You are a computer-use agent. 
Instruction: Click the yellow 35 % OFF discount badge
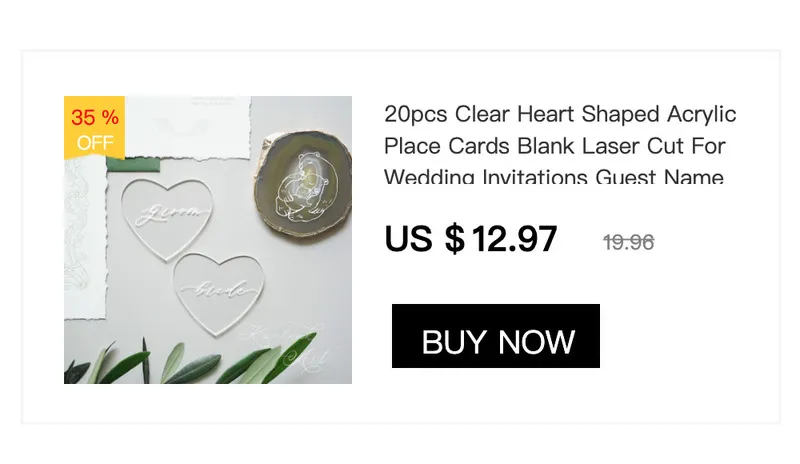coord(94,128)
